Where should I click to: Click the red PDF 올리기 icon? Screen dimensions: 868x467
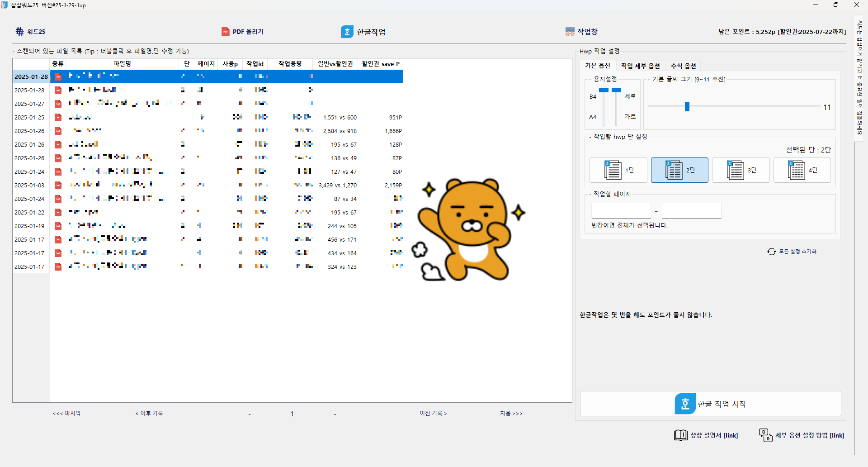pos(225,32)
